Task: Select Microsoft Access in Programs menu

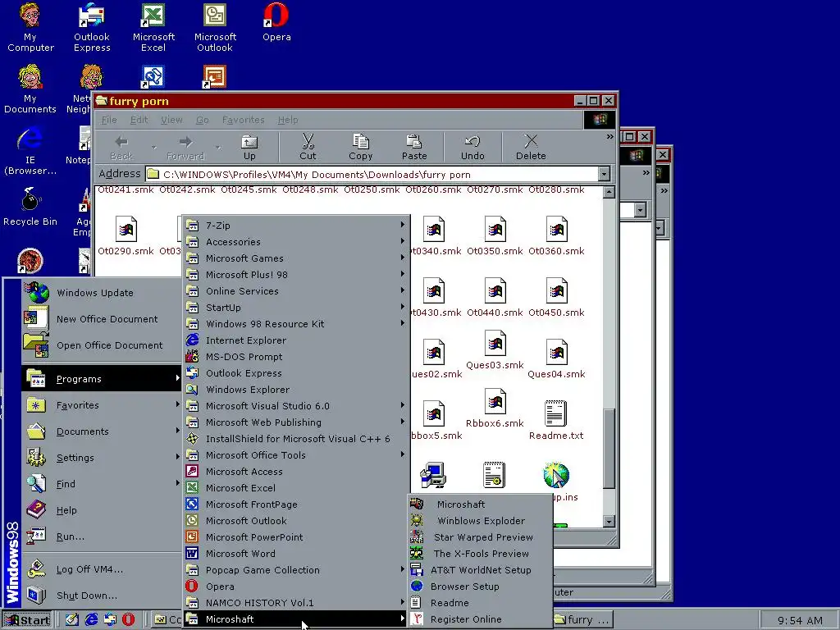Action: pyautogui.click(x=296, y=472)
